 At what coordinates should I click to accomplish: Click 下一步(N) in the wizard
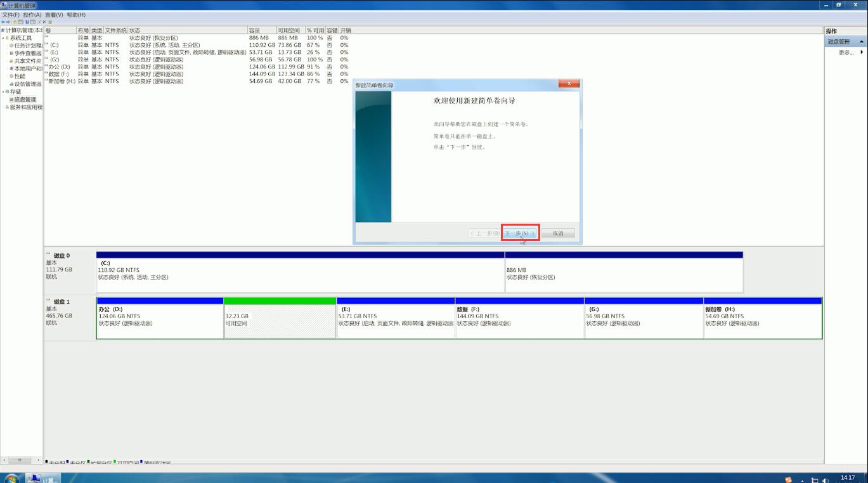(520, 233)
